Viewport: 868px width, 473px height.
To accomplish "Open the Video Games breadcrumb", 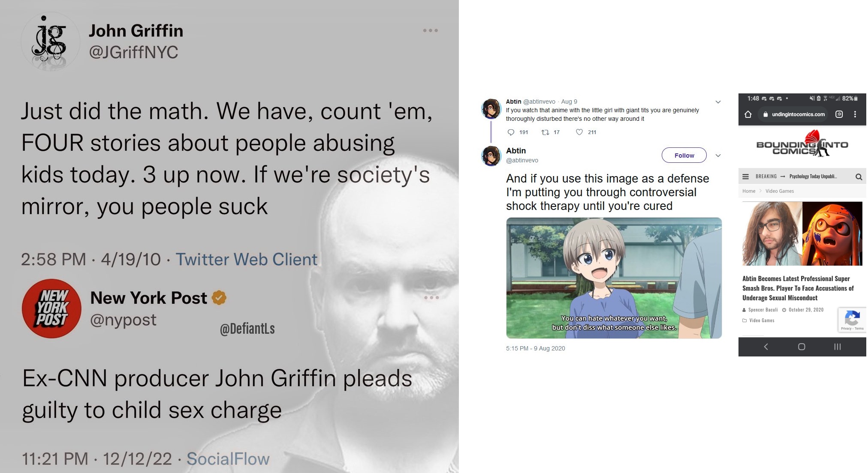I will [780, 191].
